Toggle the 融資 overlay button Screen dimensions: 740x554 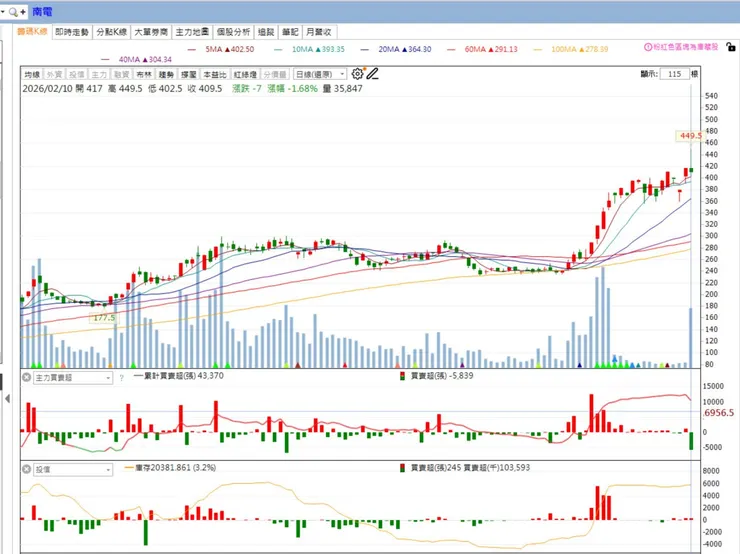pyautogui.click(x=121, y=75)
